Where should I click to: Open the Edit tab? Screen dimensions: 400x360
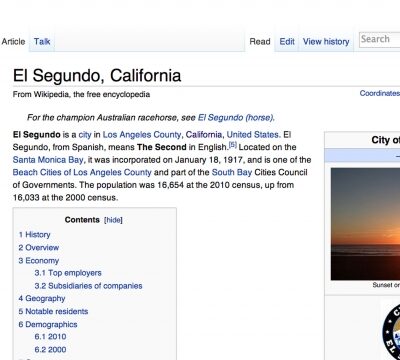287,42
